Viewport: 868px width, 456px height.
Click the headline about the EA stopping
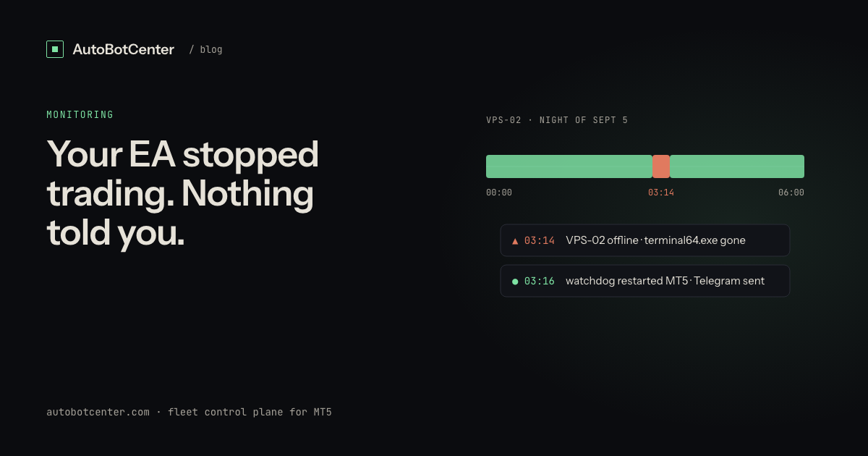pyautogui.click(x=183, y=193)
